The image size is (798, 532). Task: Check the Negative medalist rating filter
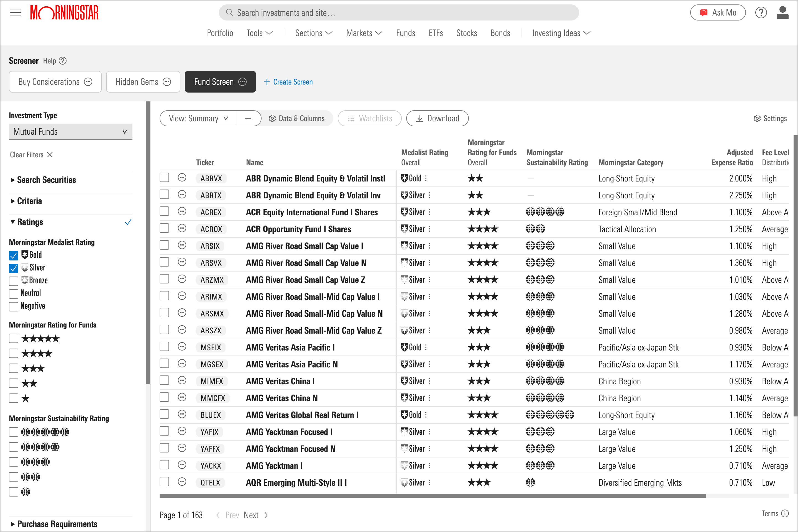pyautogui.click(x=13, y=306)
